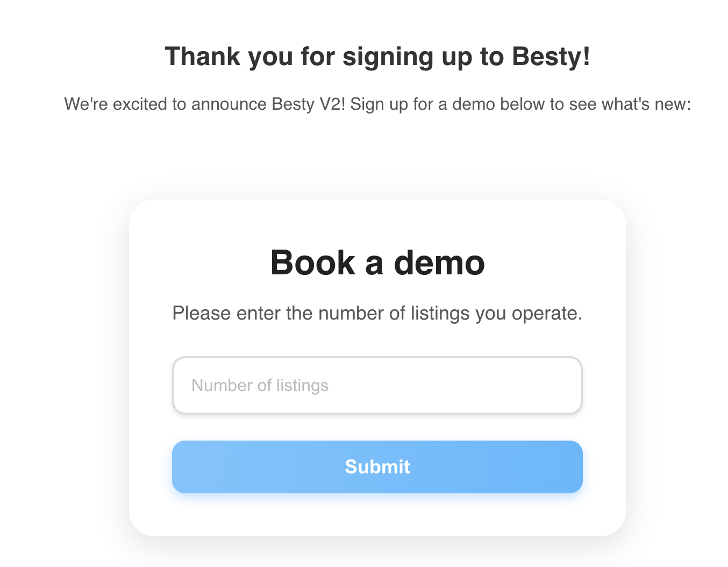Click the word "listings" in the card instruction
This screenshot has height=567, width=728.
[x=440, y=313]
